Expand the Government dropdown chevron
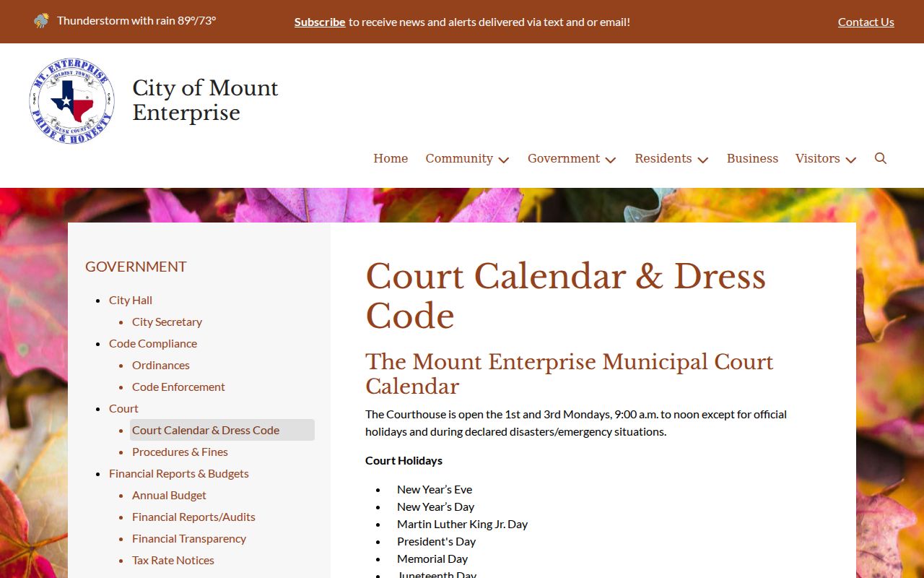 [611, 160]
